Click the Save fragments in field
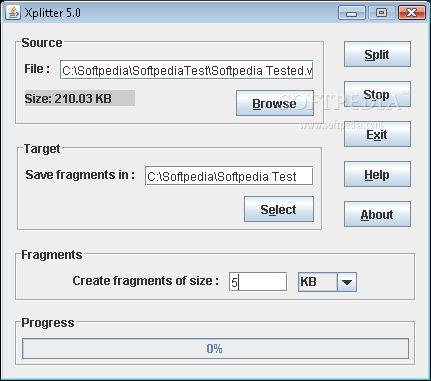Screen dimensions: 431x381 (229, 176)
